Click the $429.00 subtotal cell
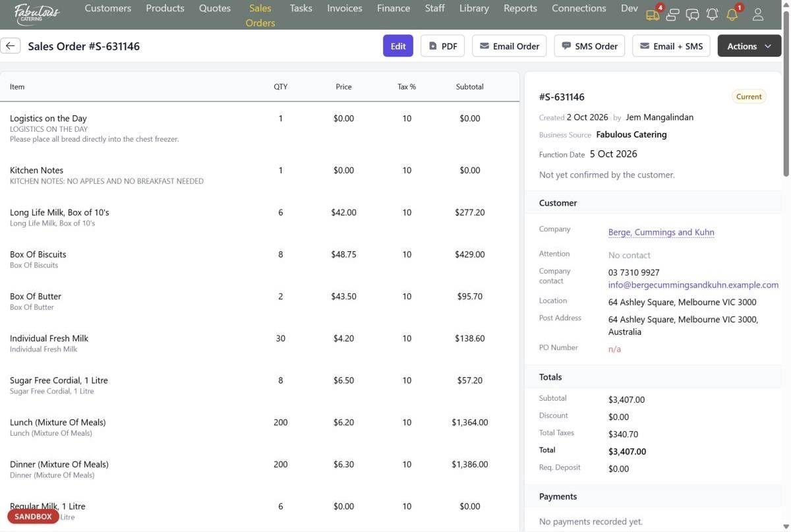791x532 pixels. [x=470, y=254]
